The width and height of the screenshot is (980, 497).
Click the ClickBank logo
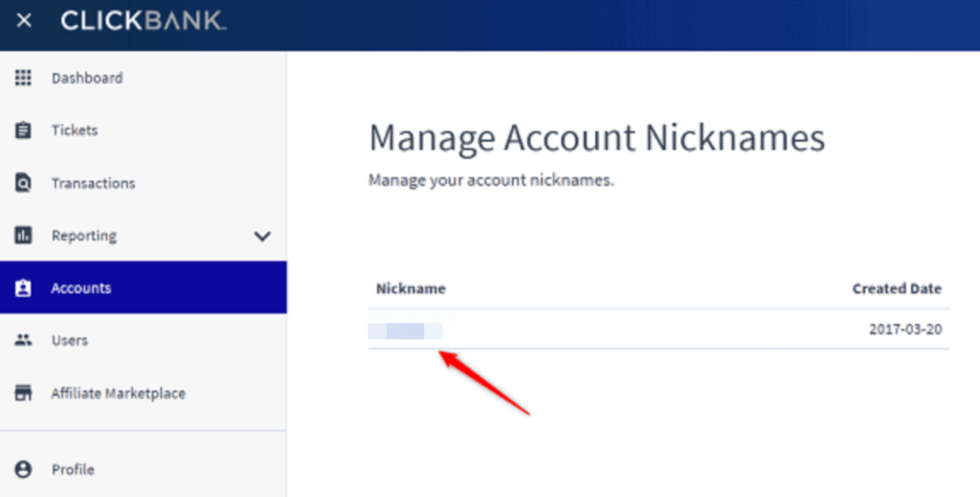click(x=144, y=21)
